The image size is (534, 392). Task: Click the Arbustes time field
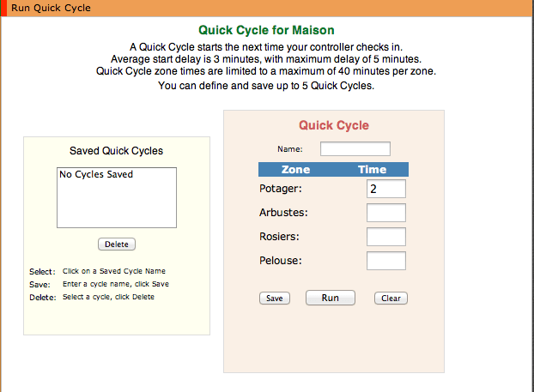pyautogui.click(x=386, y=213)
